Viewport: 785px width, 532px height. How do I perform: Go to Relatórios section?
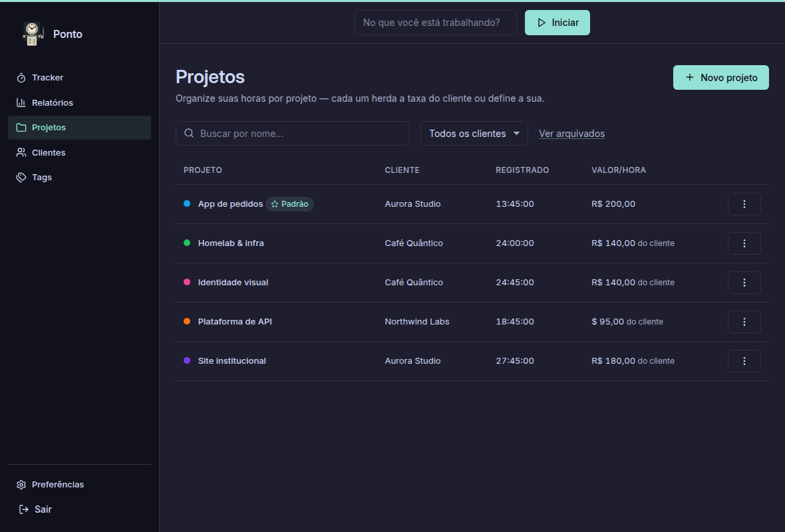(x=79, y=102)
